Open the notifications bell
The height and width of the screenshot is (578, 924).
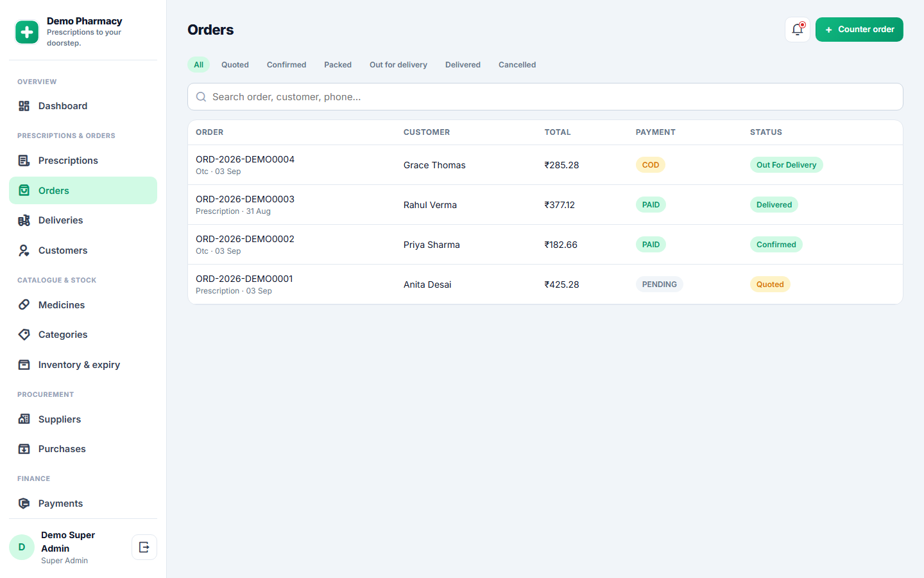coord(798,30)
